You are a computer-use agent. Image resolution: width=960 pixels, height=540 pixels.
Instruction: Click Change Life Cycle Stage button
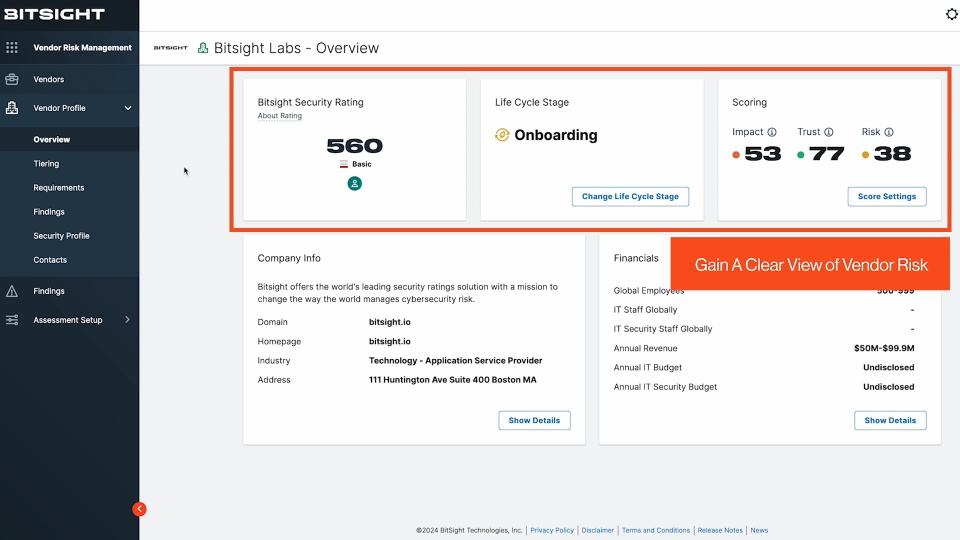630,196
